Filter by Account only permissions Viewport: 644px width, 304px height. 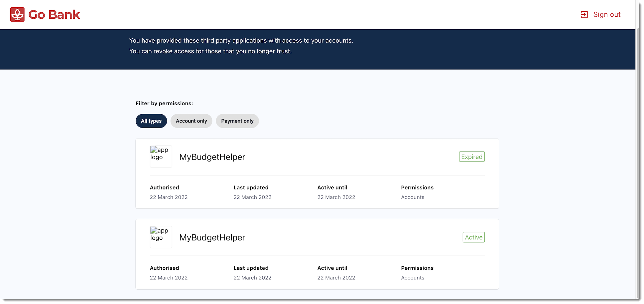[x=192, y=121]
